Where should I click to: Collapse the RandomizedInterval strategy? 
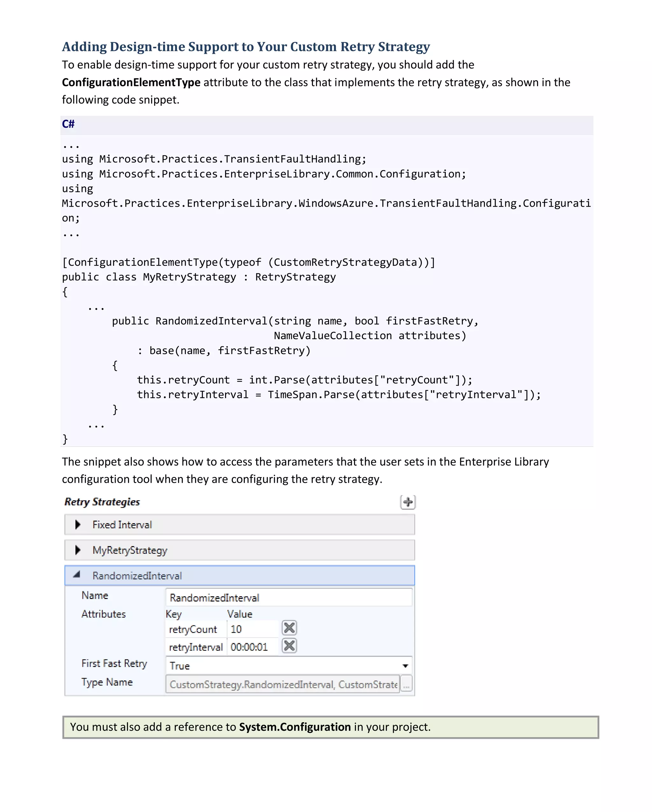tap(77, 575)
